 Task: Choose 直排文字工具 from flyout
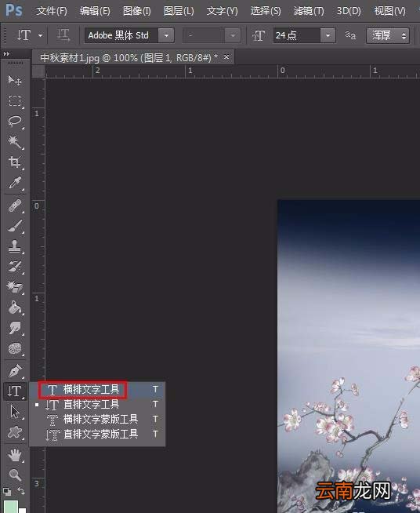(97, 405)
